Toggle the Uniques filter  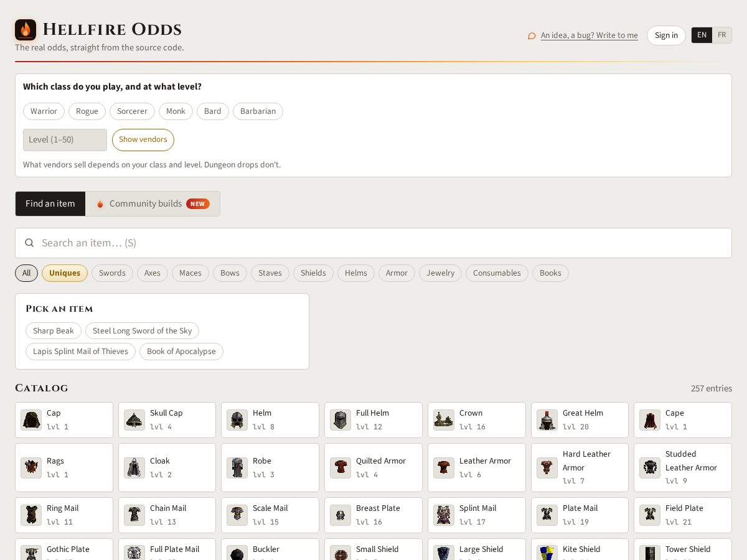tap(65, 273)
